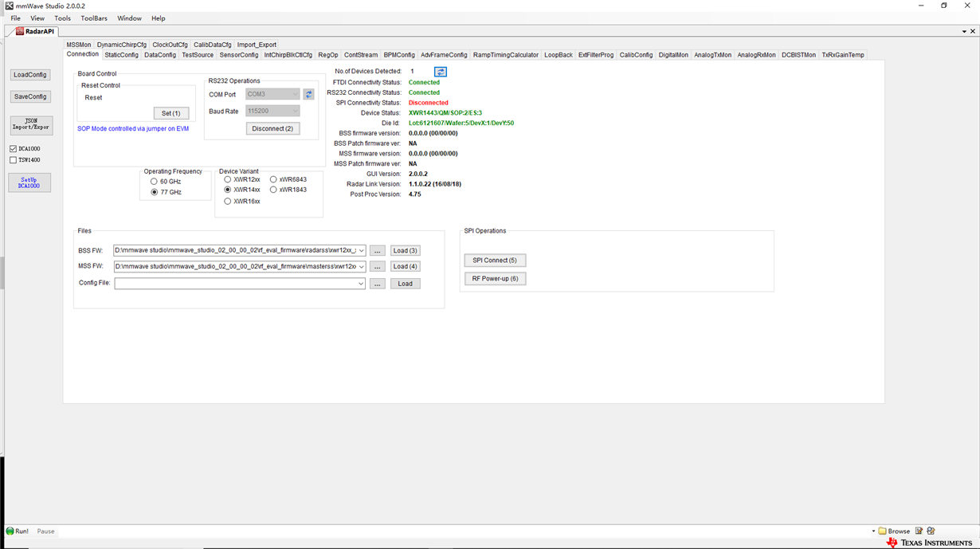This screenshot has height=549, width=980.
Task: Click the SaveConfig button
Action: 30,96
